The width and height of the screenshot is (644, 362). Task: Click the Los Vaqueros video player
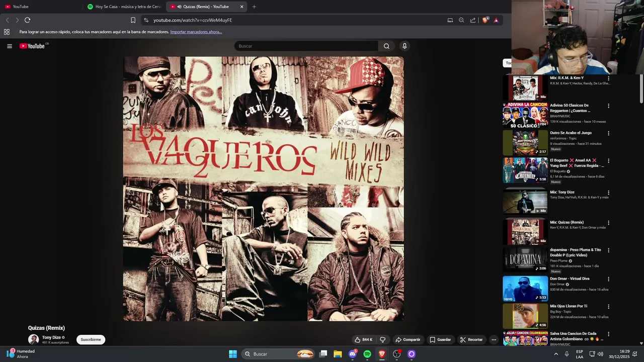pyautogui.click(x=264, y=189)
